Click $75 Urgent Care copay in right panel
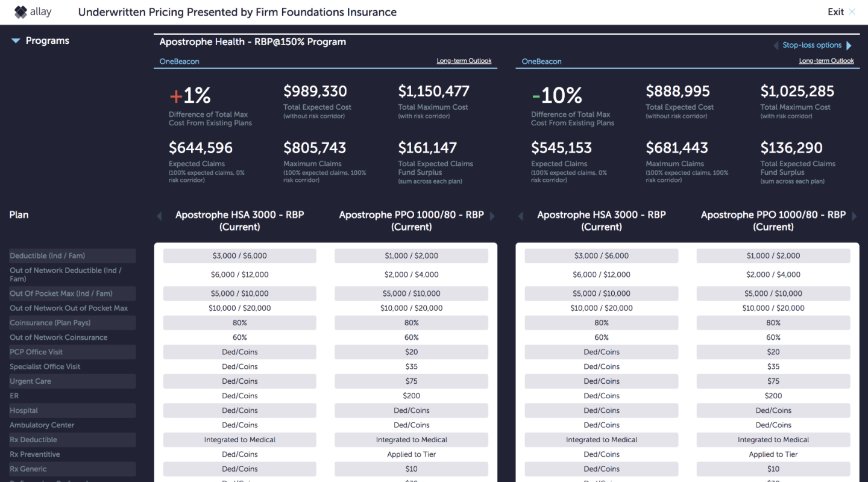This screenshot has height=482, width=868. (773, 381)
